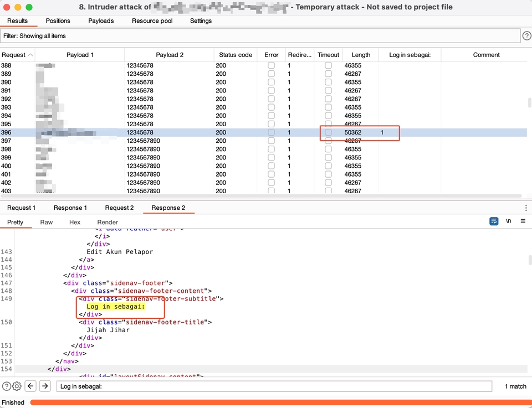Open the Resource pool tab
The height and width of the screenshot is (408, 532).
152,20
